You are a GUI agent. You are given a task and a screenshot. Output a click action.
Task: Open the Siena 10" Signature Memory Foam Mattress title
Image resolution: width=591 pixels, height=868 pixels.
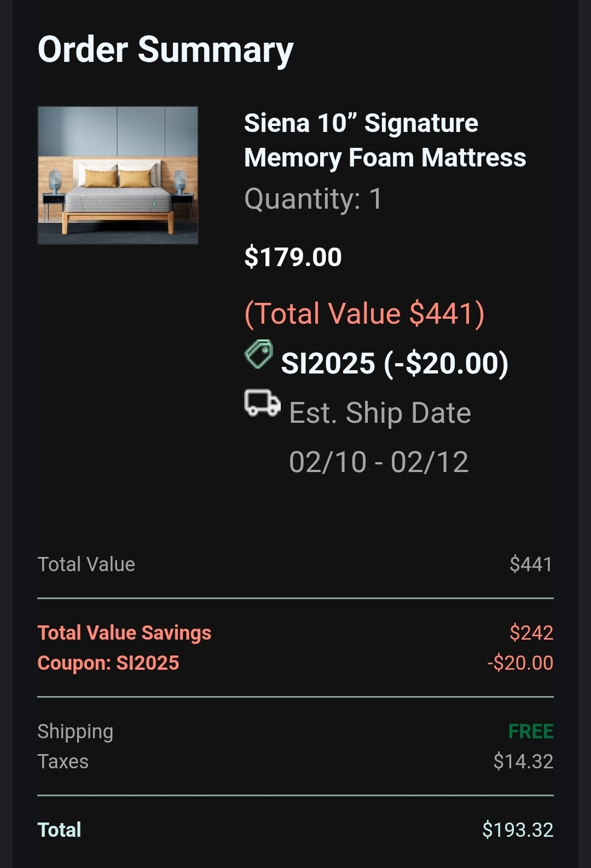(385, 140)
